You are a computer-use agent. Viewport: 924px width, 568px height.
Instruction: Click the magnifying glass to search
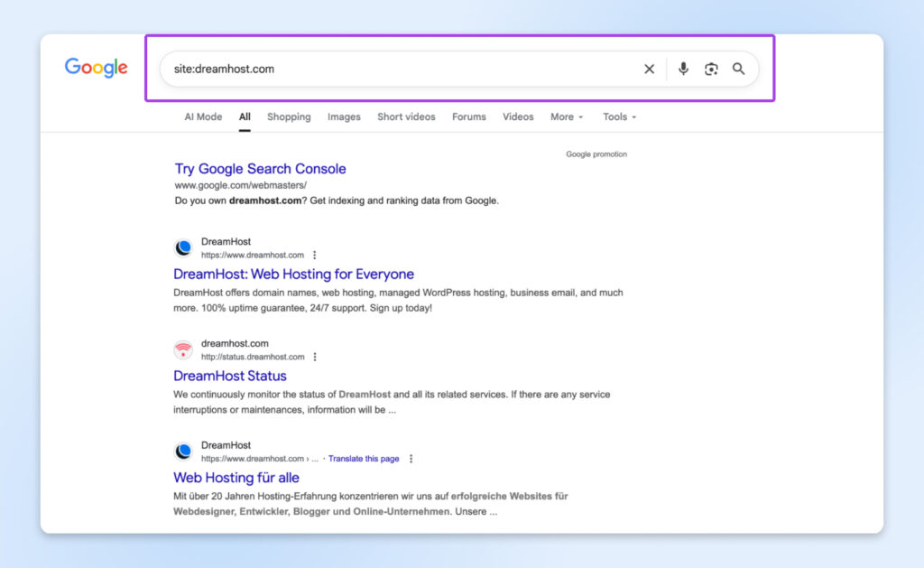coord(739,69)
